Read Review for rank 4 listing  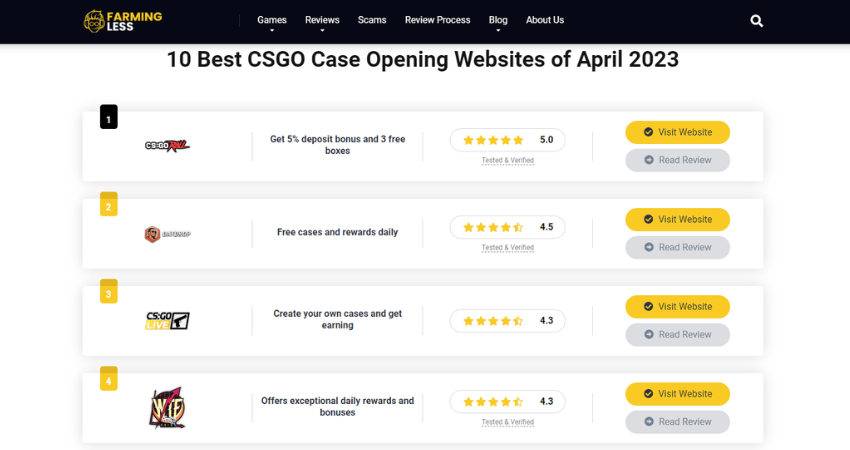678,422
